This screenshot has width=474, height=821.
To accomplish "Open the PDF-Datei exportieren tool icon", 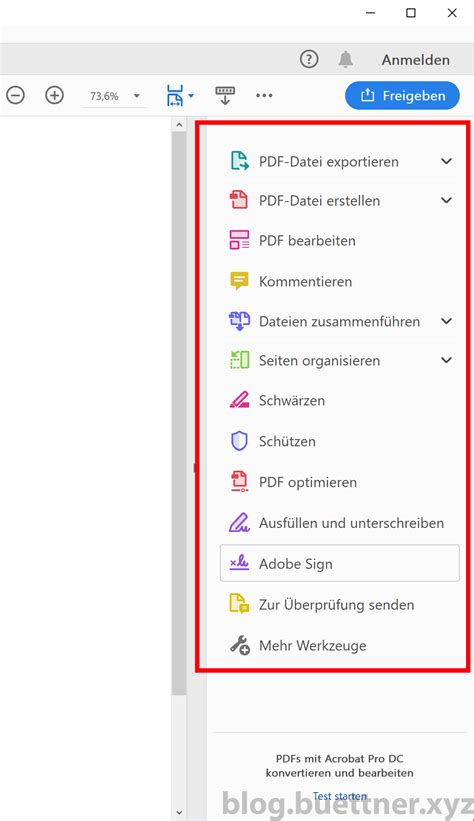I will point(239,161).
